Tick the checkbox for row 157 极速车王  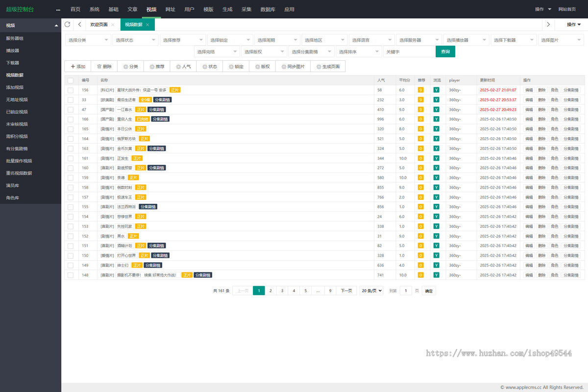pos(71,197)
